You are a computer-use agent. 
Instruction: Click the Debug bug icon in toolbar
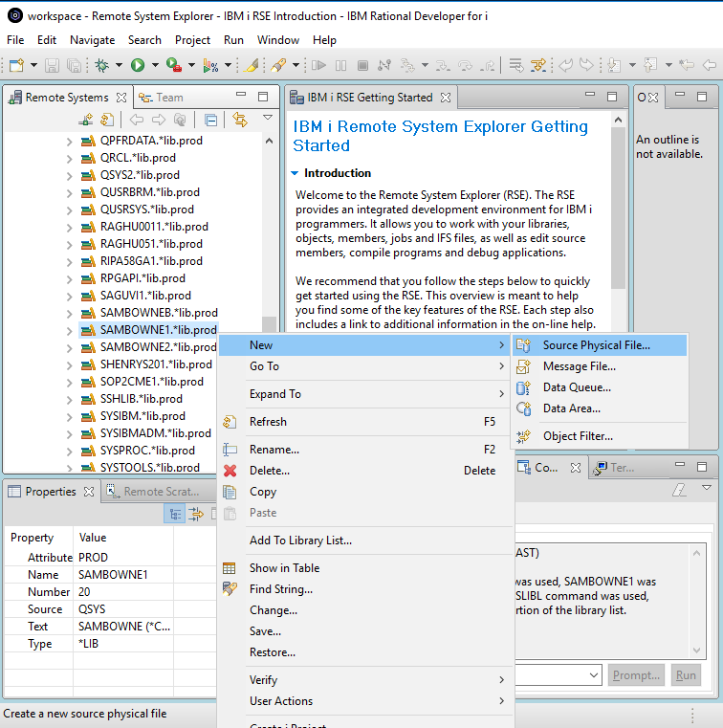(x=101, y=65)
